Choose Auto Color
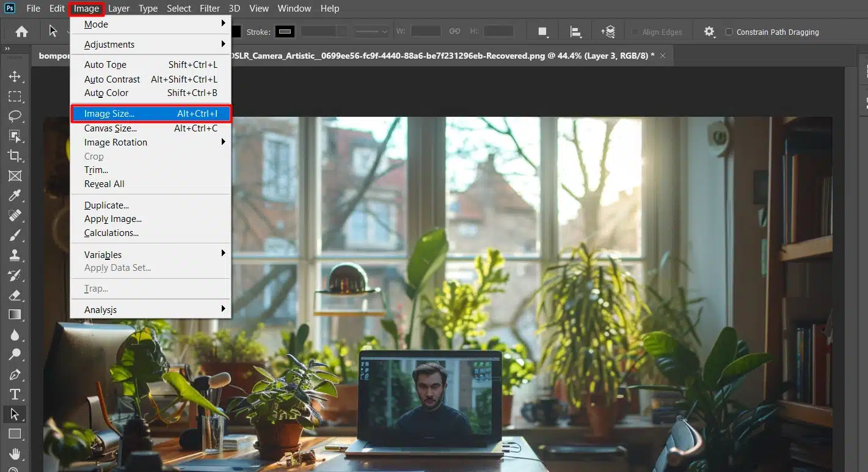868x472 pixels. [150, 93]
